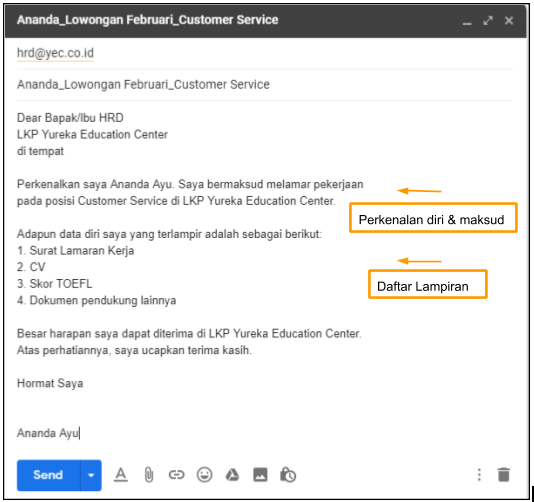Insert files from Google Drive

[232, 475]
